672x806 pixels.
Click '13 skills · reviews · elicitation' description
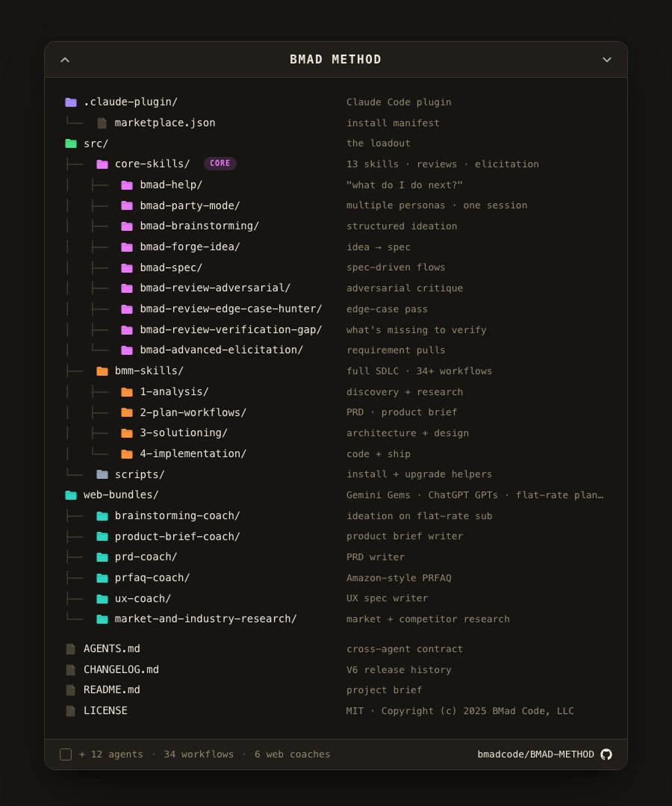point(442,164)
